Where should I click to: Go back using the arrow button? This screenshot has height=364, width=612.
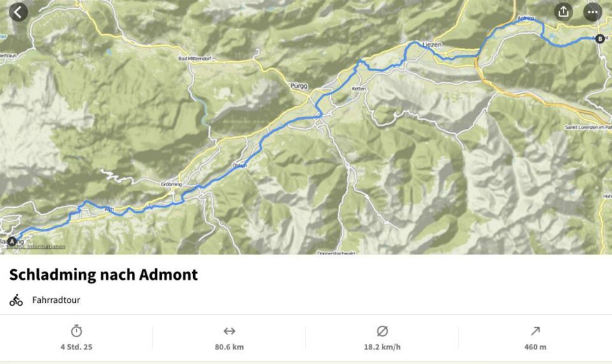[x=18, y=11]
